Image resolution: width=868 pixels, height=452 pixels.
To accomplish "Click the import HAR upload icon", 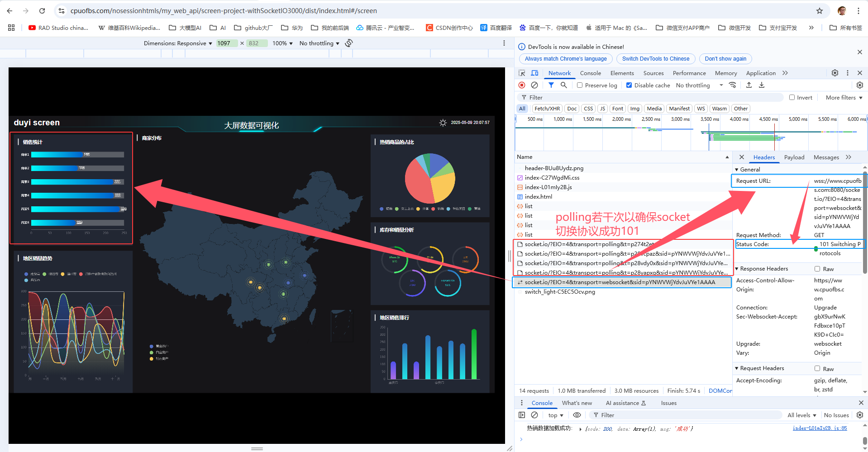I will pos(749,85).
